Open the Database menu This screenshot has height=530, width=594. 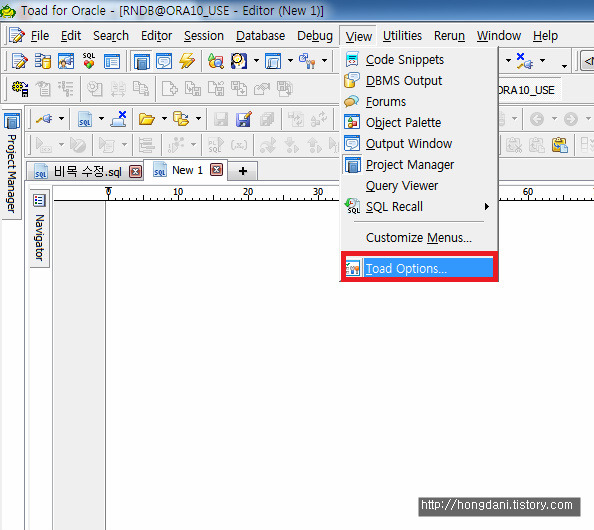pyautogui.click(x=261, y=36)
